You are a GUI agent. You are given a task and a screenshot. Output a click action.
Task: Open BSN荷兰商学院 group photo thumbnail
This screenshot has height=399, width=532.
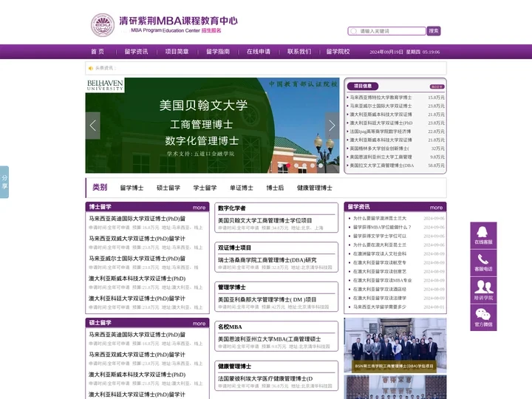point(395,345)
